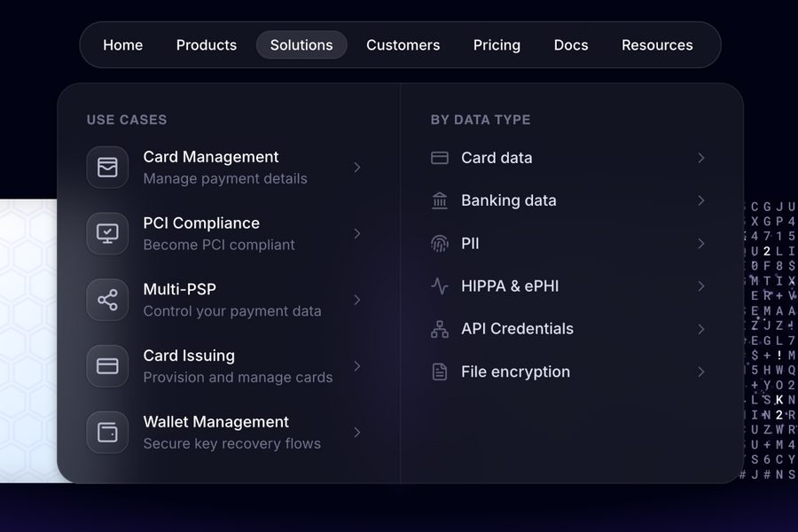Expand the Card data chevron
This screenshot has width=798, height=532.
coord(701,158)
